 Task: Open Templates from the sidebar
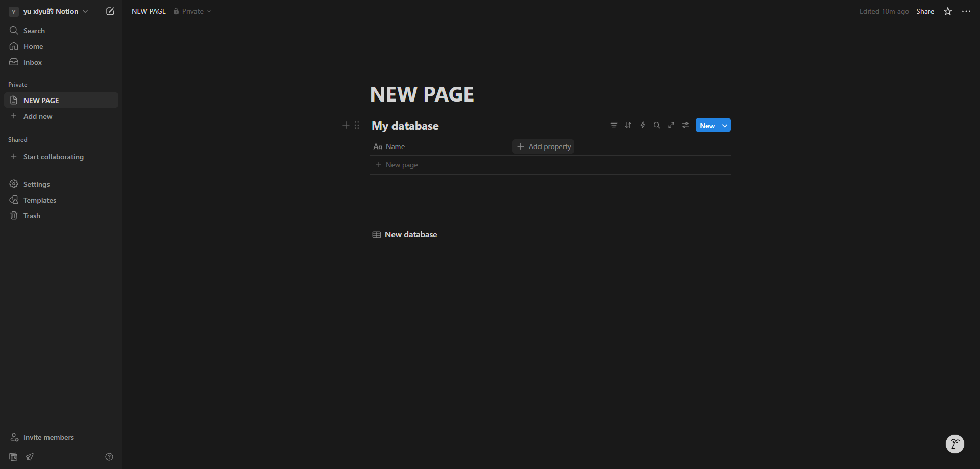[61, 200]
